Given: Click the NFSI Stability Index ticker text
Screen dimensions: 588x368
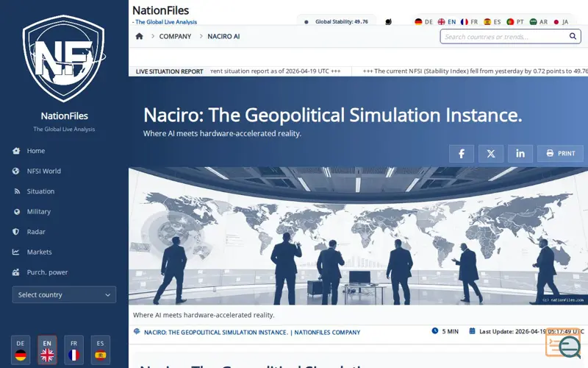Looking at the screenshot, I should 475,71.
